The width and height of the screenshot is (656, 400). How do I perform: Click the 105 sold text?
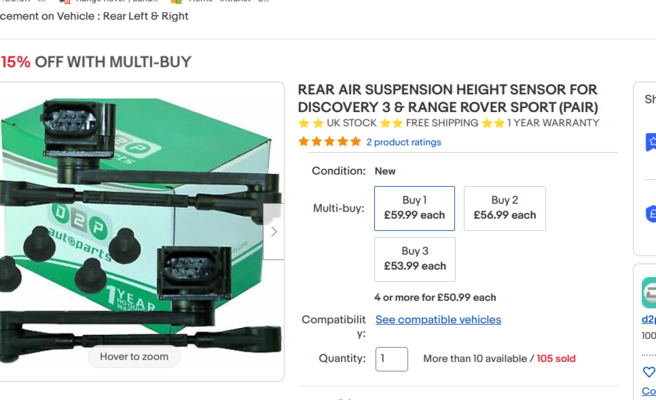(x=556, y=359)
